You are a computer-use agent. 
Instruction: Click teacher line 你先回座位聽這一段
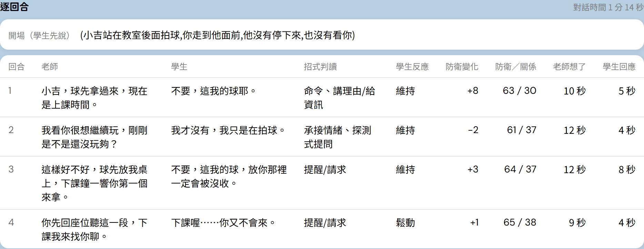(94, 229)
